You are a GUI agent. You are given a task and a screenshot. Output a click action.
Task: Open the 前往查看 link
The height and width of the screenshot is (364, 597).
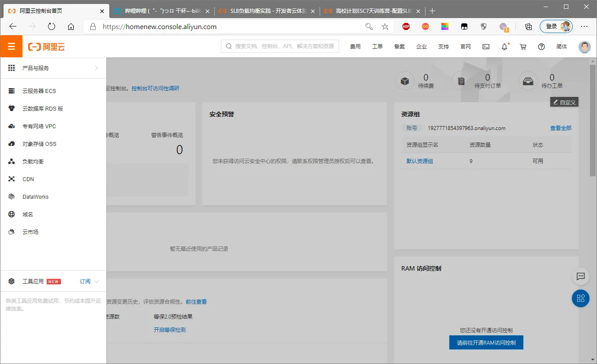tap(196, 302)
